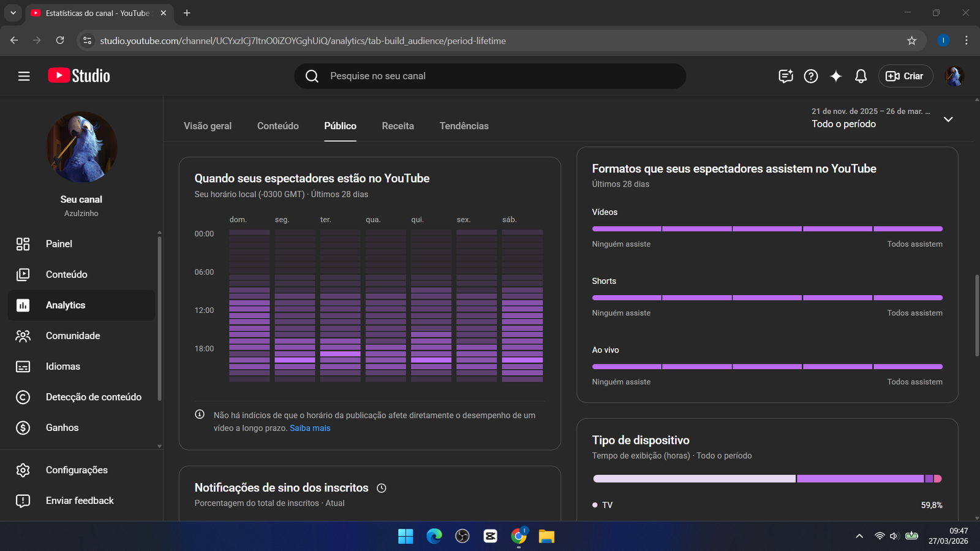Open Detecção de conteúdo from sidebar

pyautogui.click(x=93, y=397)
